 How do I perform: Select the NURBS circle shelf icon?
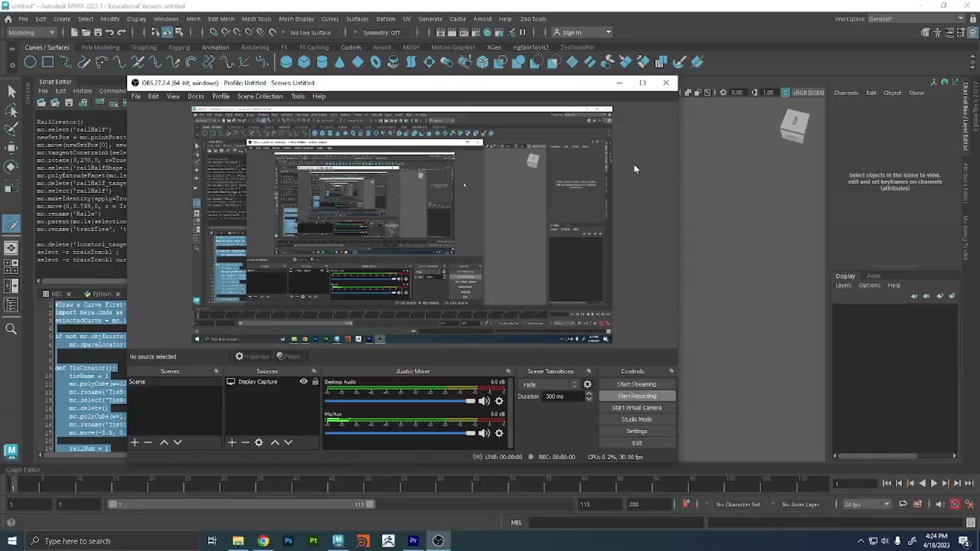tap(30, 62)
